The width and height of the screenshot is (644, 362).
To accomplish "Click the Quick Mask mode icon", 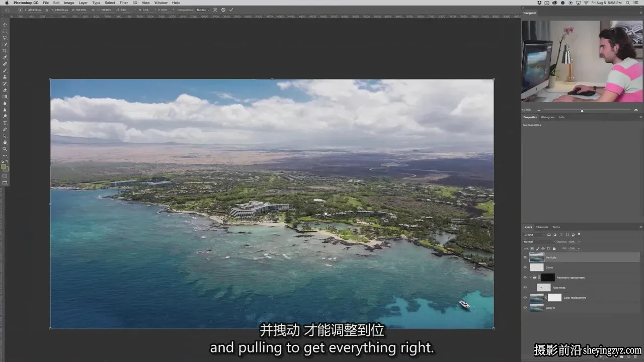I will 5,176.
